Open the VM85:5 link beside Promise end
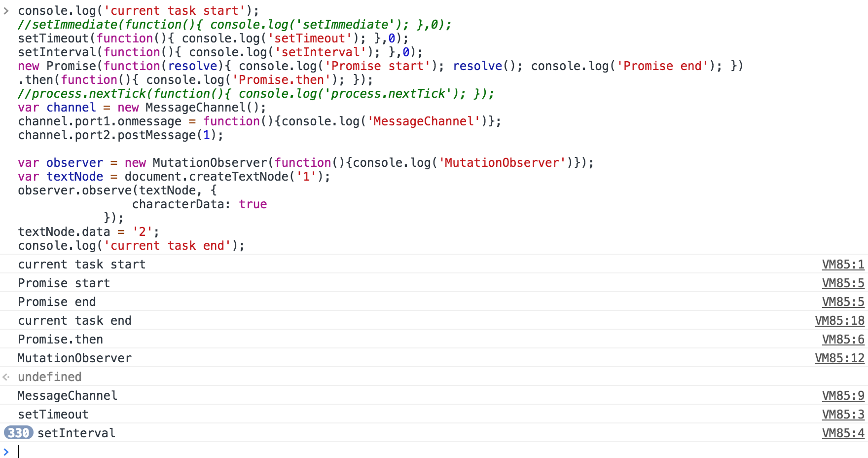 coord(843,302)
